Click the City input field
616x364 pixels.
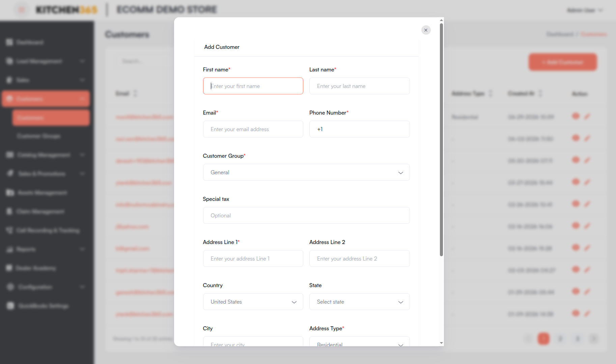pos(253,341)
